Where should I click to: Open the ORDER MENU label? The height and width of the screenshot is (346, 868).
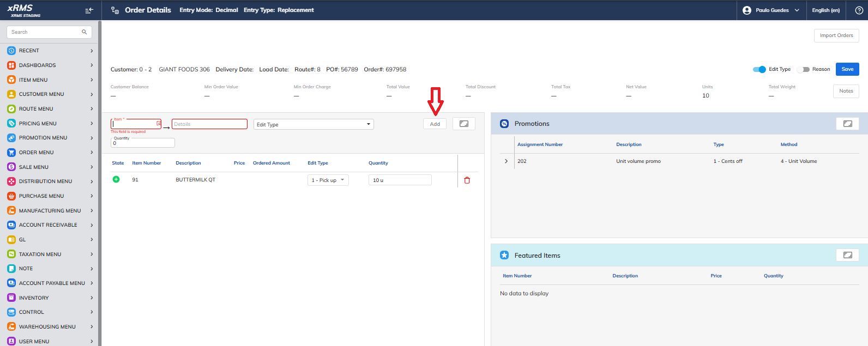click(37, 153)
